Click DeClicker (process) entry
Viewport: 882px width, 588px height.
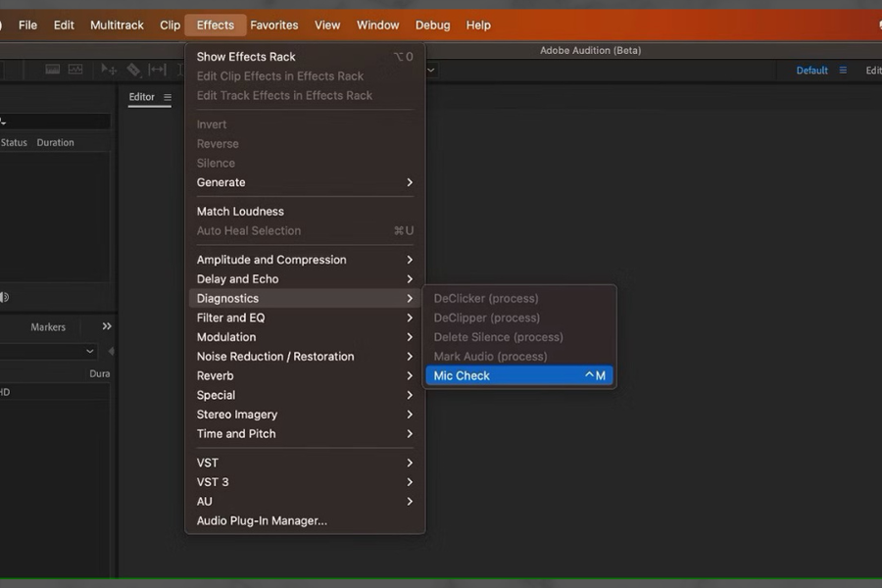pos(519,298)
